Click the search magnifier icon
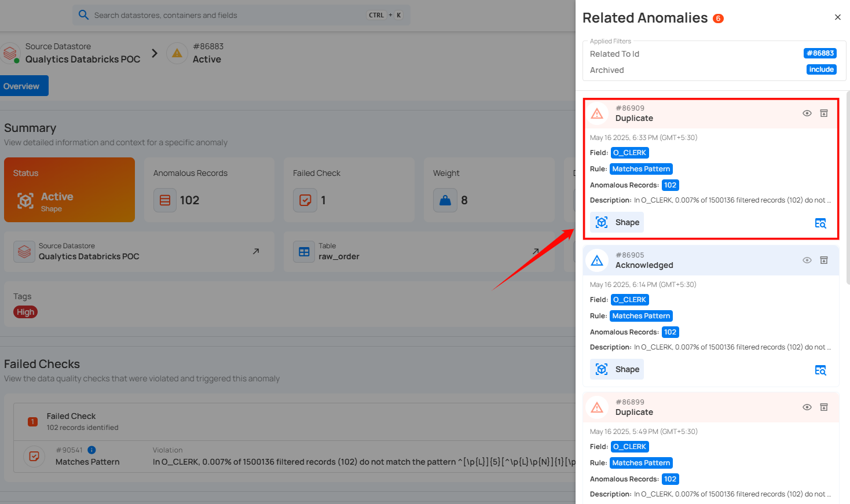 pyautogui.click(x=83, y=15)
